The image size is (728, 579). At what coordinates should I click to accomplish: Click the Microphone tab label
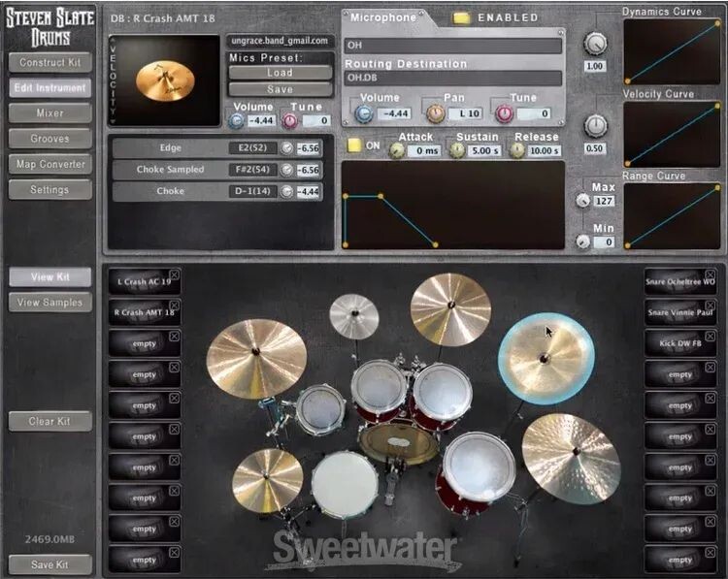tap(383, 17)
